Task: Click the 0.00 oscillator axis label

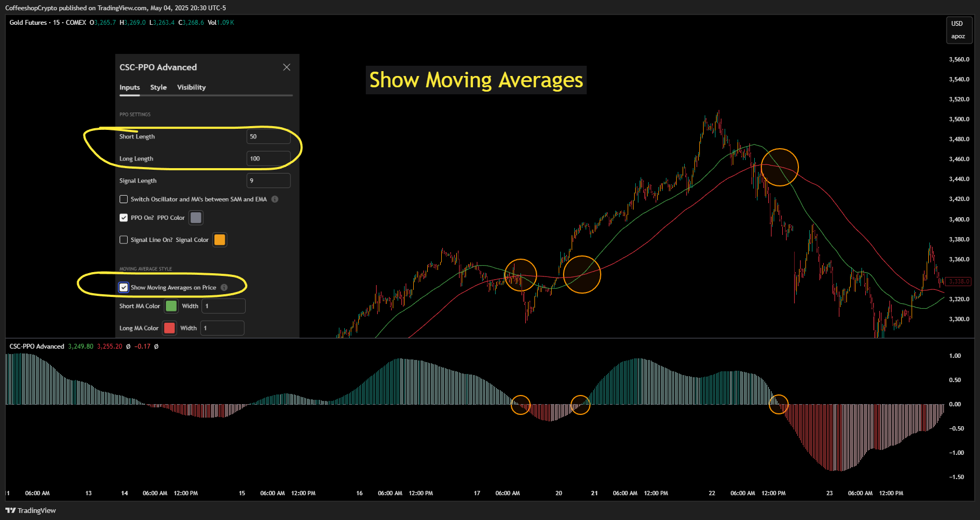Action: [955, 404]
